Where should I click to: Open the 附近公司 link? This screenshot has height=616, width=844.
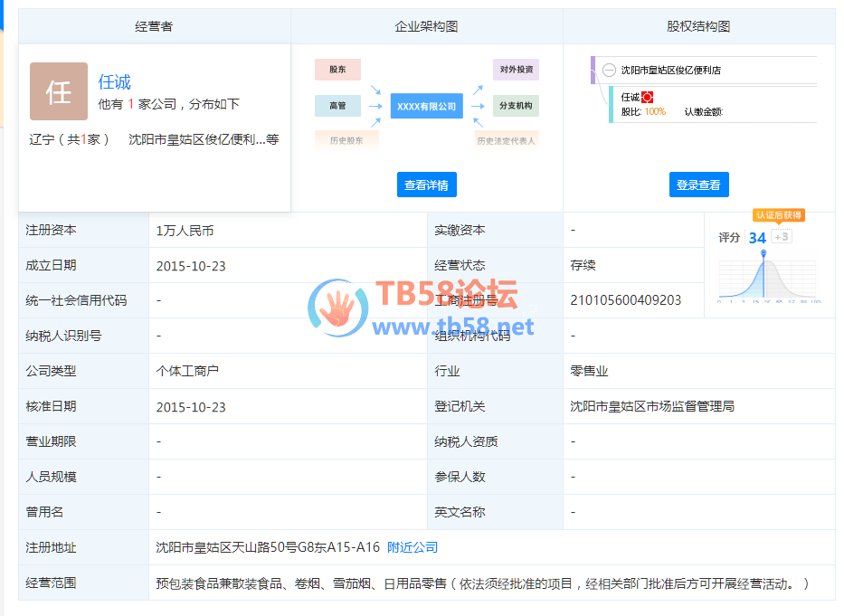tap(413, 547)
